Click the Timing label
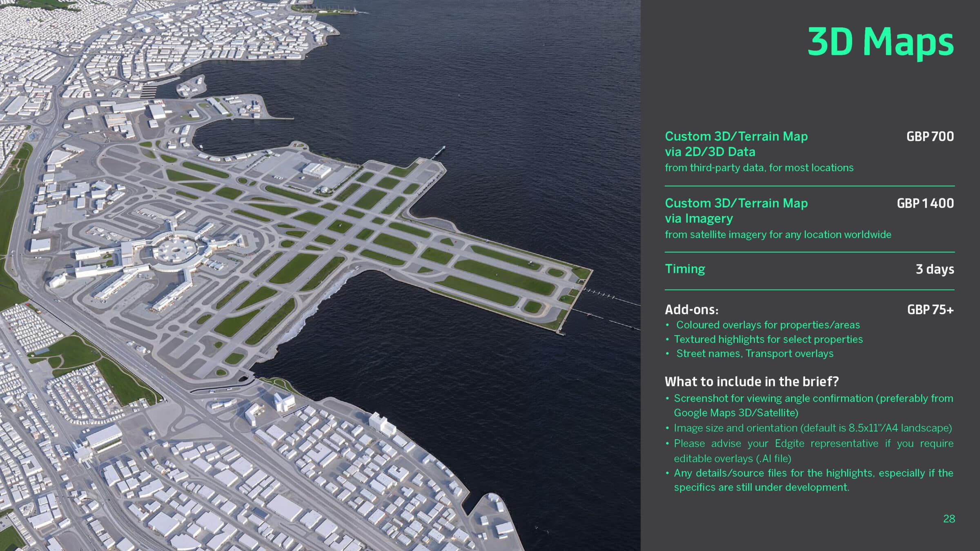980x551 pixels. click(685, 269)
